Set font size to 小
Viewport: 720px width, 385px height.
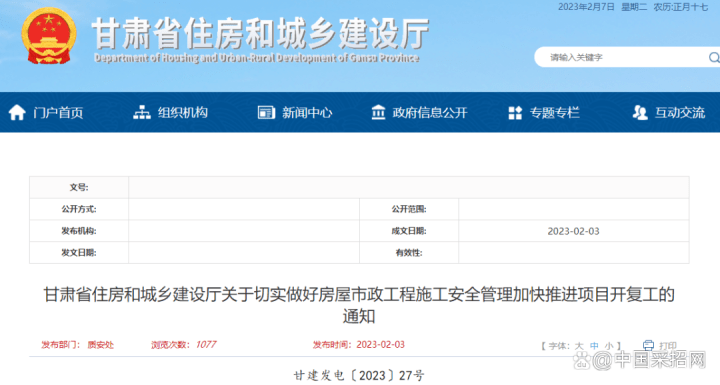pos(609,345)
